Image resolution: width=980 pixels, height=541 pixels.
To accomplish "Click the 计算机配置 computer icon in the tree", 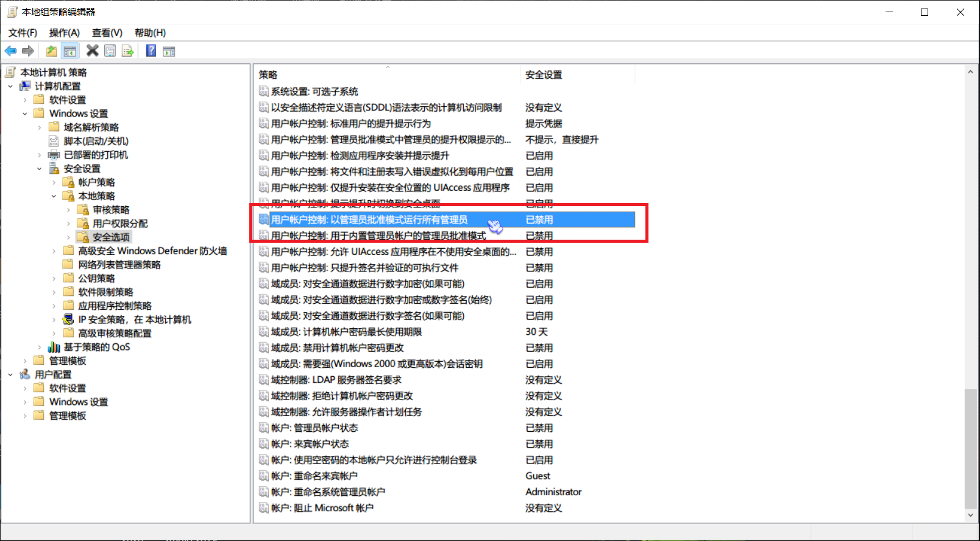I will [x=25, y=86].
